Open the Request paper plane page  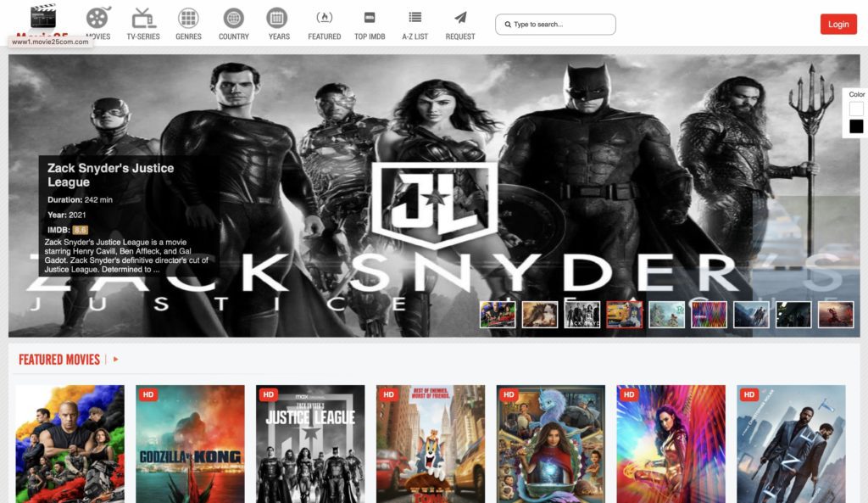[460, 23]
